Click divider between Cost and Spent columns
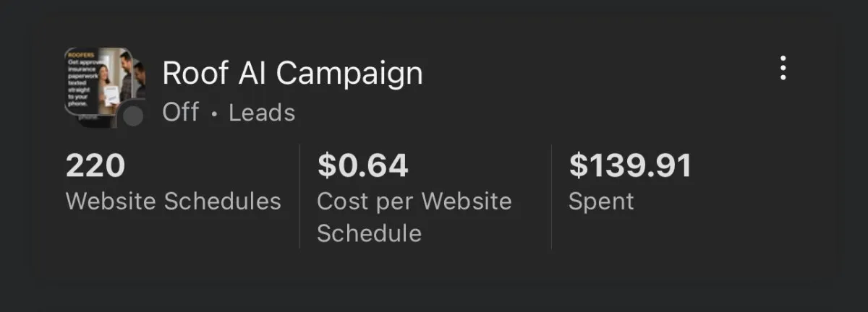 (551, 196)
